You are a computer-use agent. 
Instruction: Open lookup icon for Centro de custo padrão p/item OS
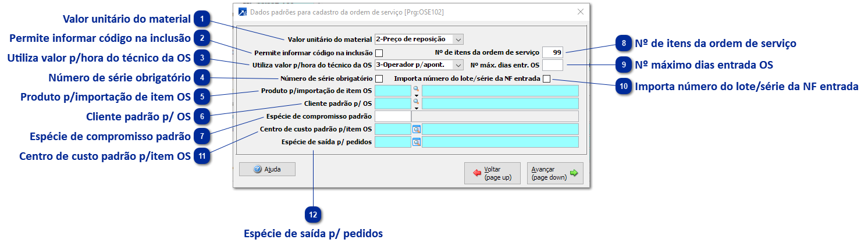(416, 129)
